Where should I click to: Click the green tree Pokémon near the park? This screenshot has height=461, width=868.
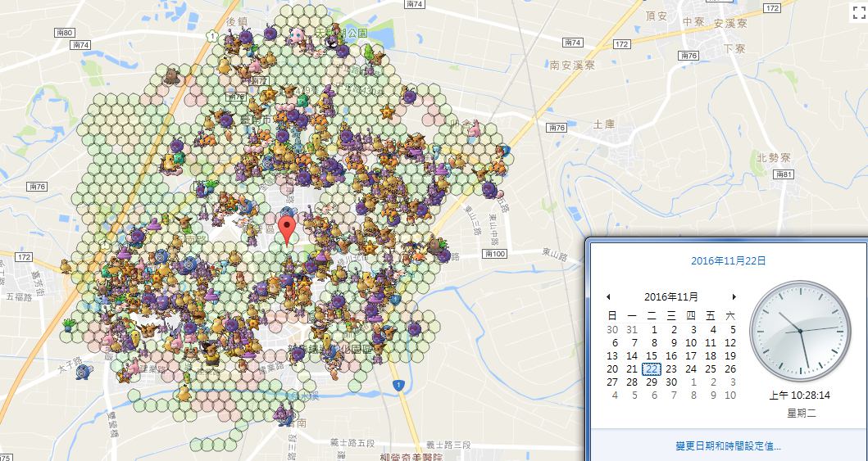(369, 52)
